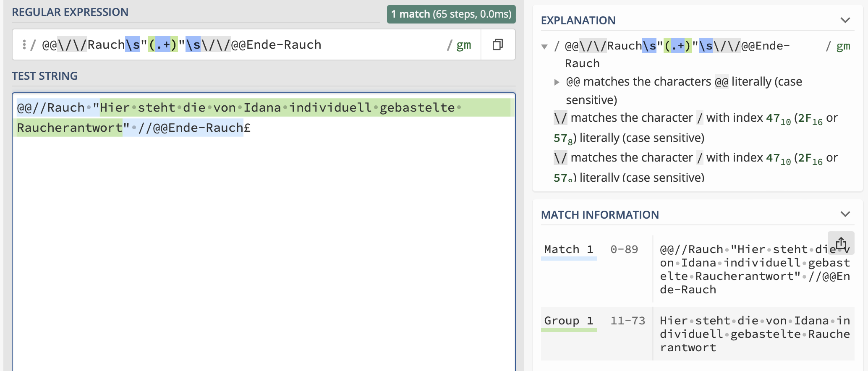Select the Group 1 label

click(569, 321)
